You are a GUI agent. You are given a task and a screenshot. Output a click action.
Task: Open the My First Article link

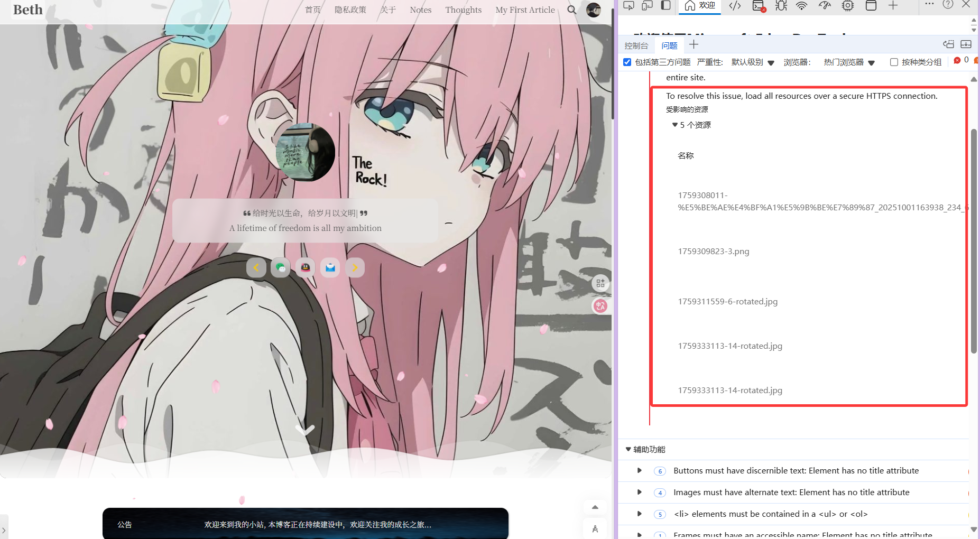[525, 10]
